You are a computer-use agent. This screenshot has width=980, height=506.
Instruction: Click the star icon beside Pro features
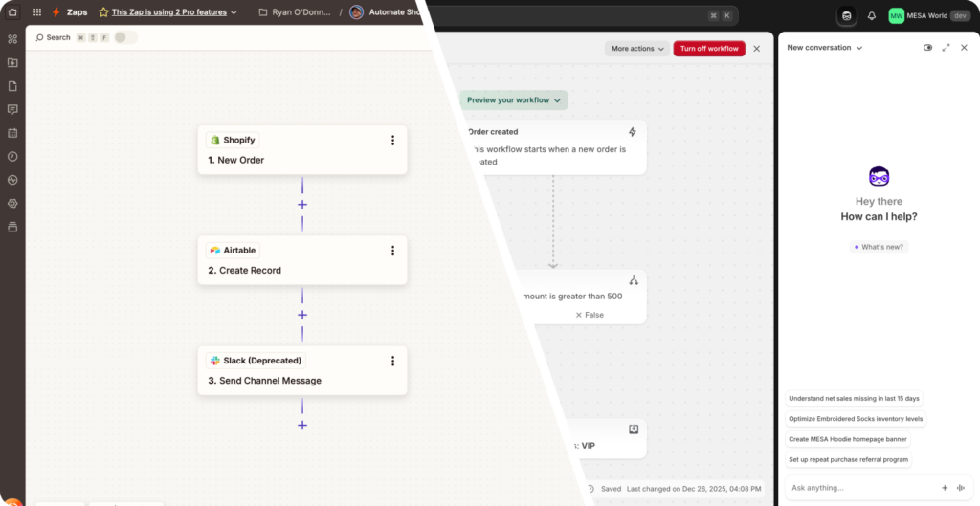(x=103, y=11)
